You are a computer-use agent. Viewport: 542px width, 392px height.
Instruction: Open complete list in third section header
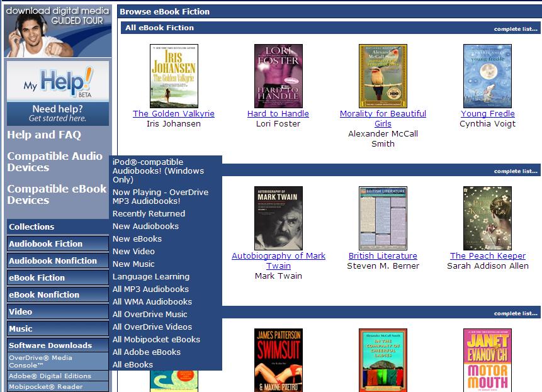click(x=516, y=313)
